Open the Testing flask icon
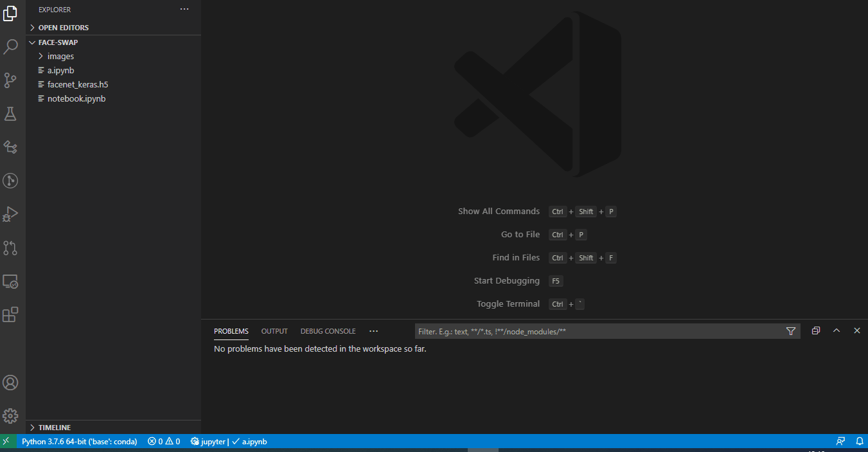Viewport: 868px width, 452px height. coord(10,114)
